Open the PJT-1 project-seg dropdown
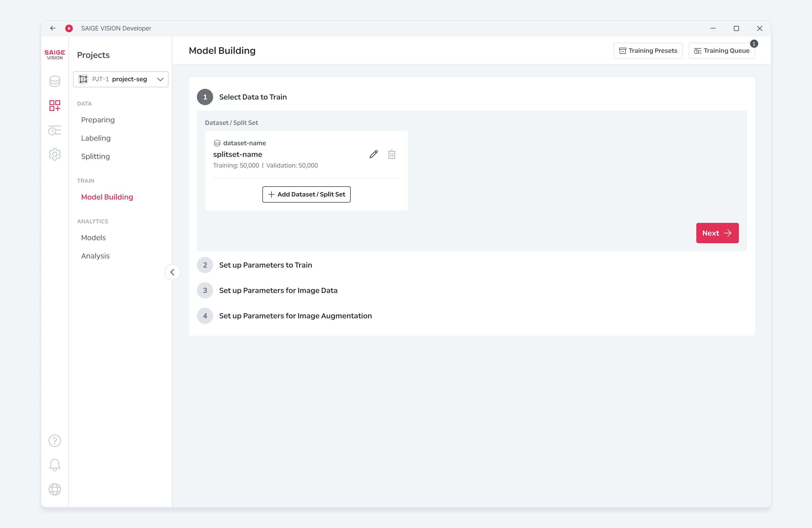The width and height of the screenshot is (812, 528). pos(121,79)
